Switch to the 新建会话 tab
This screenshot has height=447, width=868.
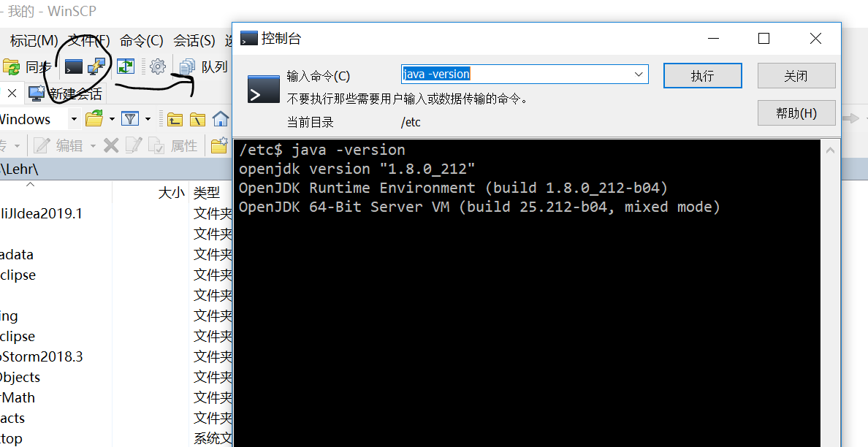click(65, 93)
